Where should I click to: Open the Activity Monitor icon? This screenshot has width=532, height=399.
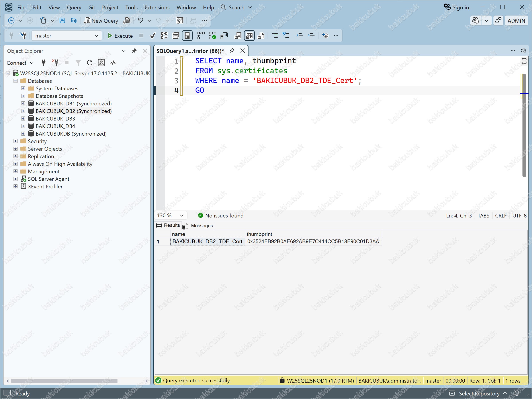pos(180,20)
